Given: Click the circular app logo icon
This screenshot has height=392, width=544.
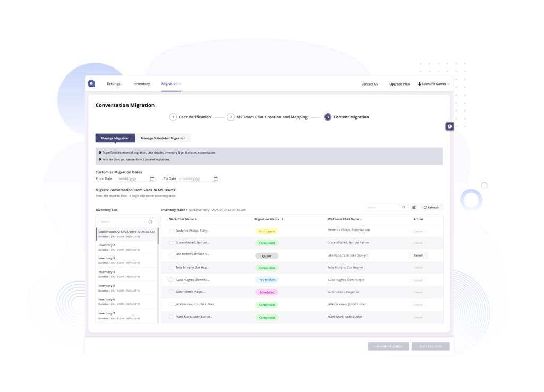Looking at the screenshot, I should [91, 83].
